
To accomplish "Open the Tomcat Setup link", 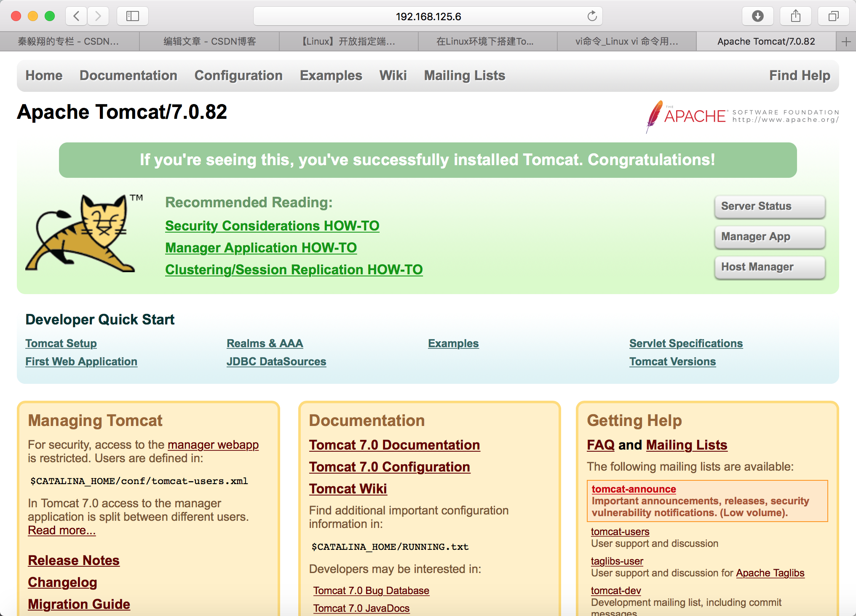I will click(61, 343).
